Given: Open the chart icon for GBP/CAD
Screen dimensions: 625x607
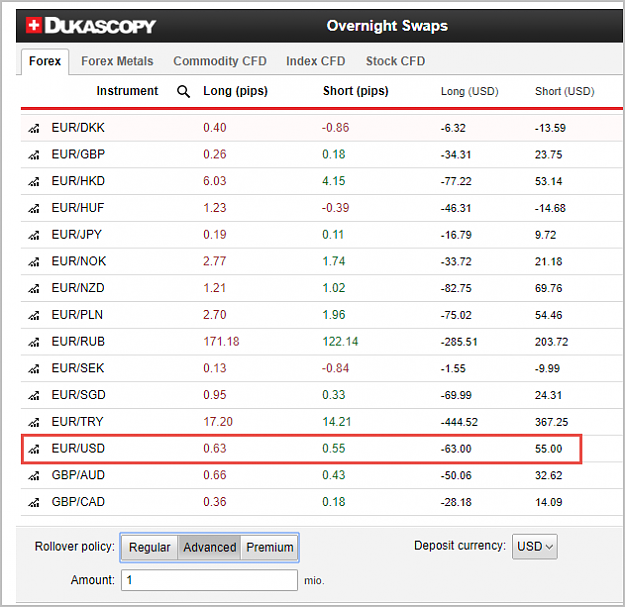Looking at the screenshot, I should pyautogui.click(x=34, y=502).
